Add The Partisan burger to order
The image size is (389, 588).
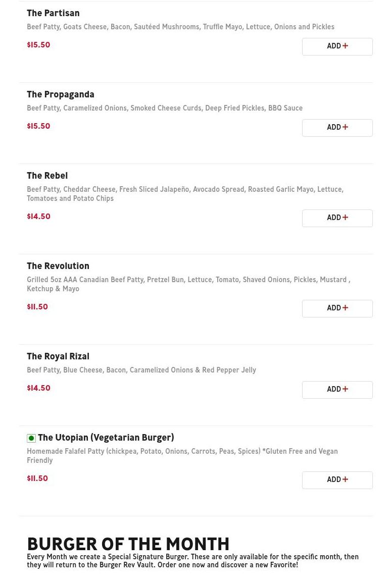tap(337, 46)
